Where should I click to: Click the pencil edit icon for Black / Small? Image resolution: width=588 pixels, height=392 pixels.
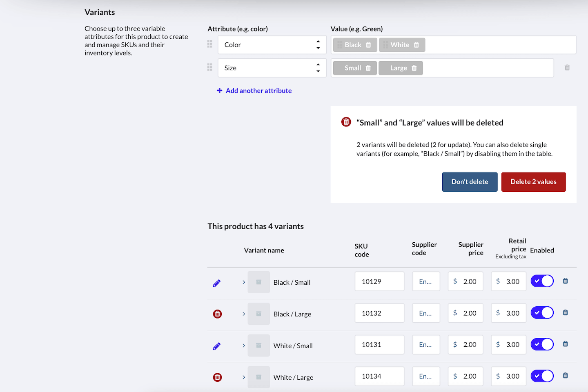click(x=217, y=283)
